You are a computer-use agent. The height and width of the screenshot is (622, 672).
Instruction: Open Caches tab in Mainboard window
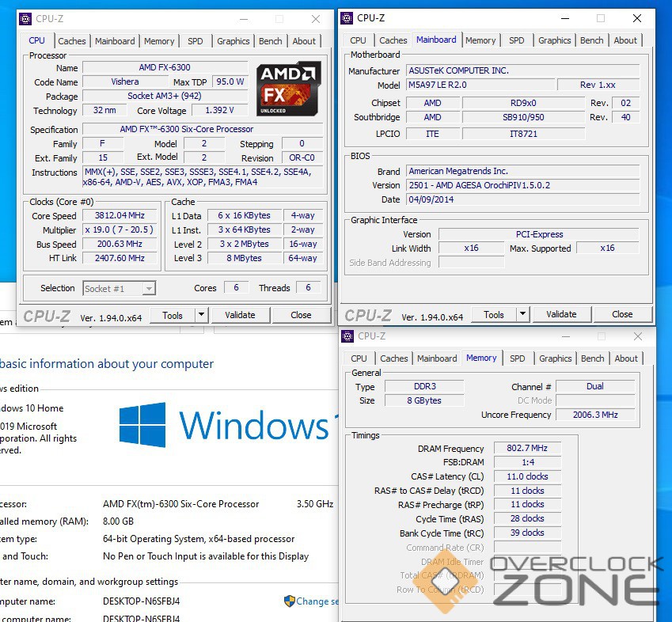click(x=393, y=40)
